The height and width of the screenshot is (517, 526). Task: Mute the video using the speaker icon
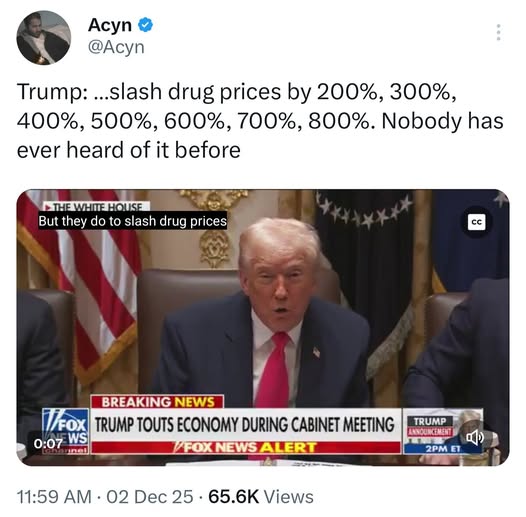pos(475,437)
